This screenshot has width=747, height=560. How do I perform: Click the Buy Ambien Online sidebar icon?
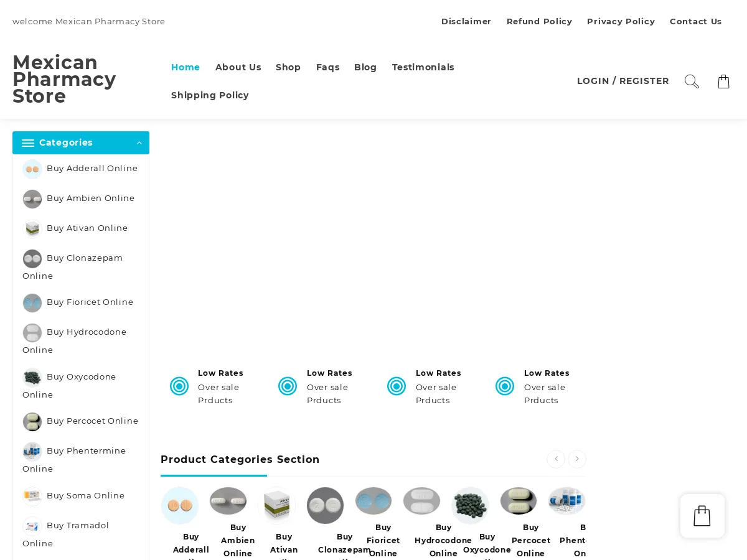tap(32, 199)
